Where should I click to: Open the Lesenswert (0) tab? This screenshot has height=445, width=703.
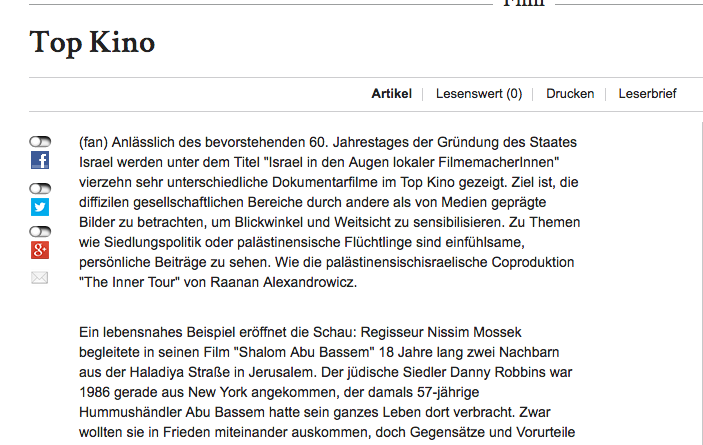[x=479, y=94]
